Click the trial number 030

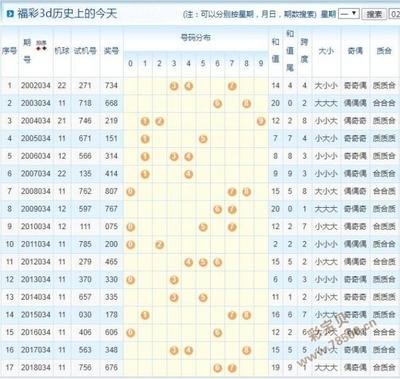85,315
